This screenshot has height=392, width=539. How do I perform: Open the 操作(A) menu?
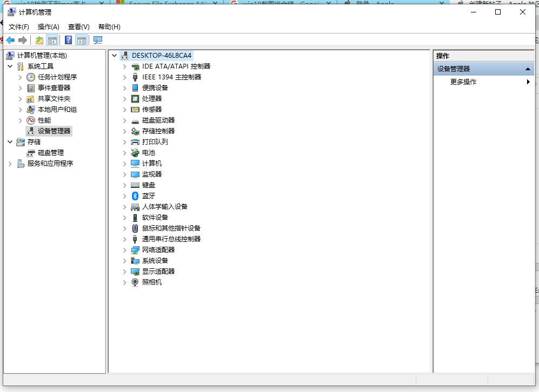pyautogui.click(x=48, y=26)
